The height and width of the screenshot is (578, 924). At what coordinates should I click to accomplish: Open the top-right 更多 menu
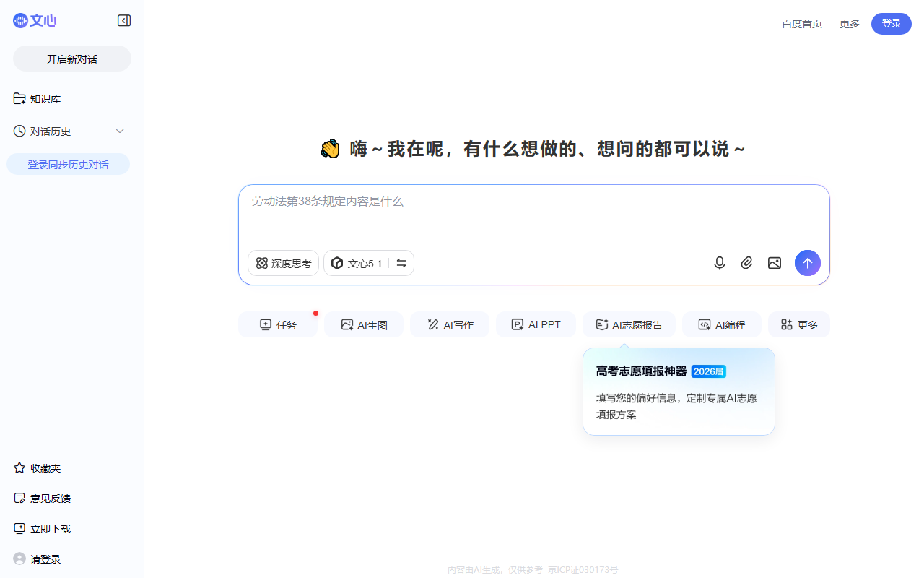click(850, 24)
